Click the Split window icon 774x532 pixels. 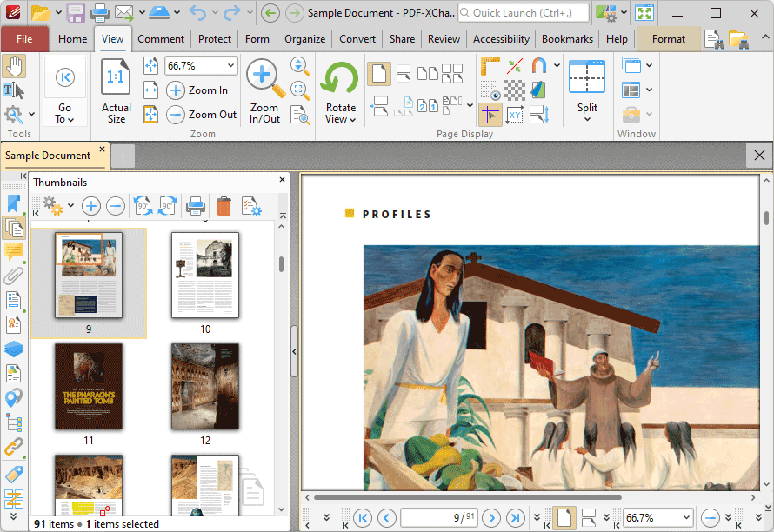point(587,77)
